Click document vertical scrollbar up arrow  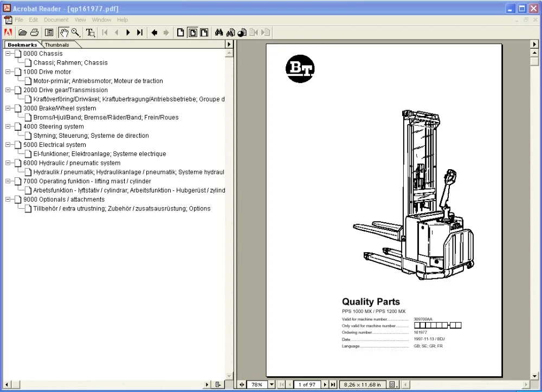[534, 53]
